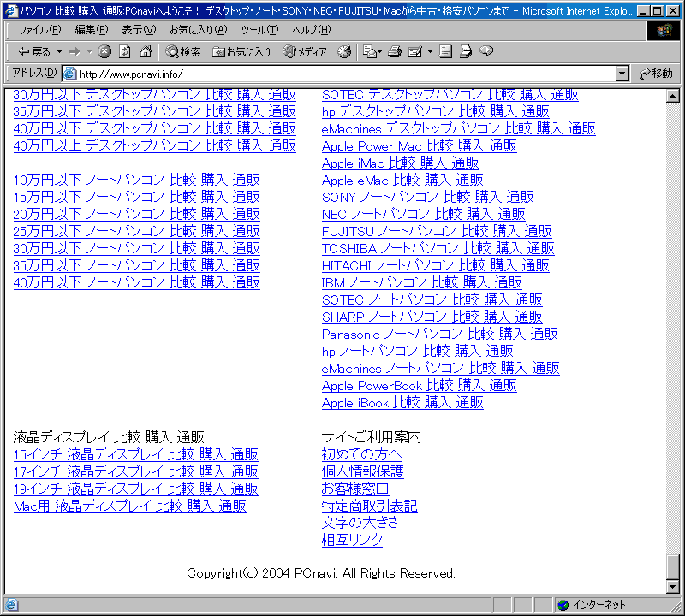Print the page with the printer icon
Image resolution: width=685 pixels, height=616 pixels.
[395, 51]
